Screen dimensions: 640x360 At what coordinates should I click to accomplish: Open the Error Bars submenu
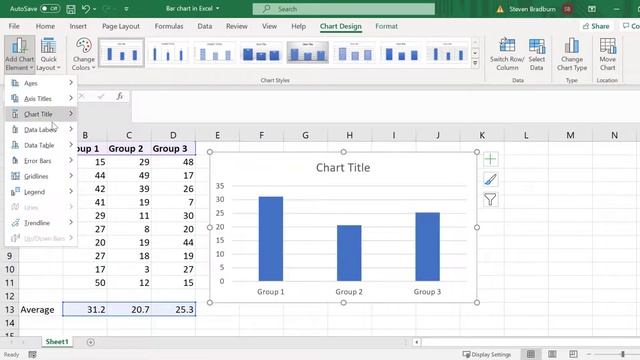(41, 160)
